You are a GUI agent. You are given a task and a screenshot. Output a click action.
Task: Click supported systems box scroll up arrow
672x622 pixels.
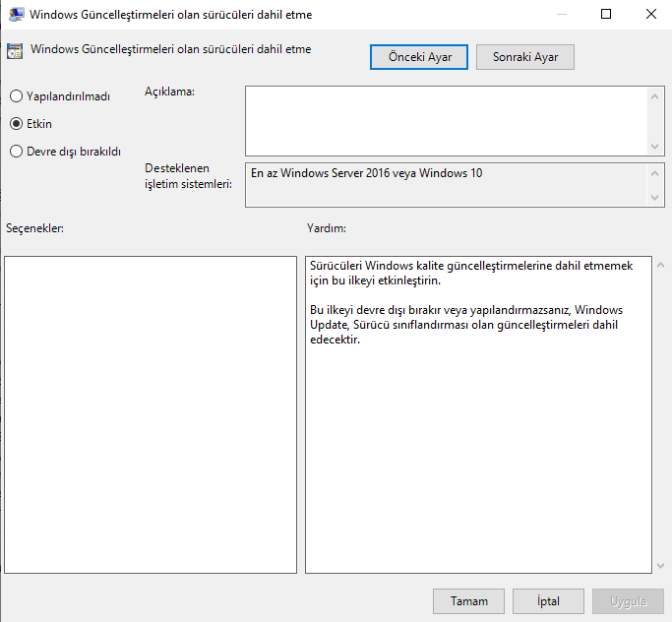pos(654,173)
